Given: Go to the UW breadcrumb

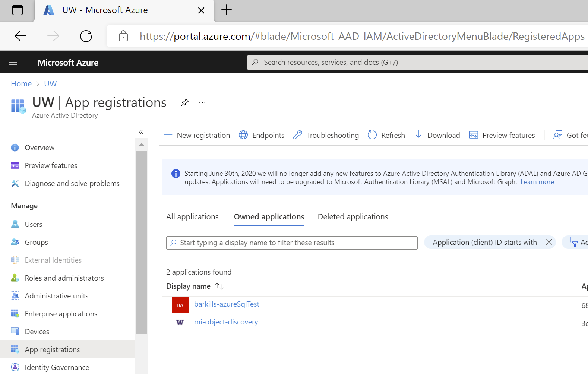Looking at the screenshot, I should (x=50, y=84).
